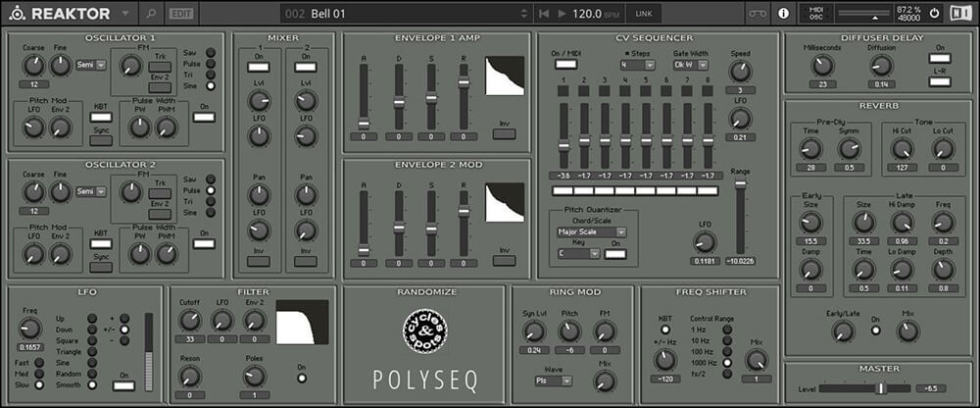Click the Envelope 1 Amp curve display

505,76
